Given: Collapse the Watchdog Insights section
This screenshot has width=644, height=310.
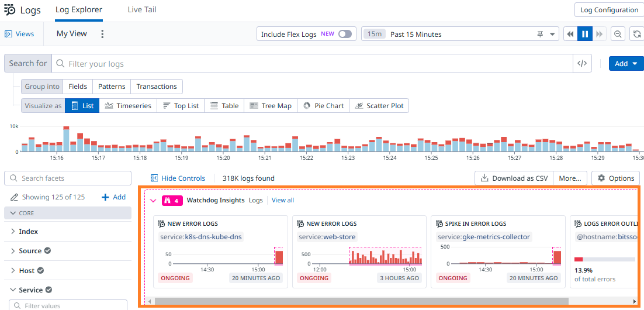Looking at the screenshot, I should pyautogui.click(x=153, y=201).
